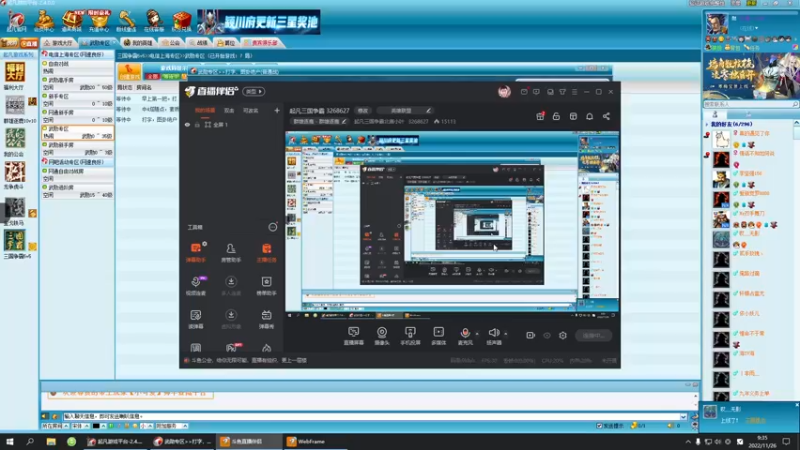The width and height of the screenshot is (800, 450).
Task: Open the 房管助手 tool icon
Action: (231, 252)
